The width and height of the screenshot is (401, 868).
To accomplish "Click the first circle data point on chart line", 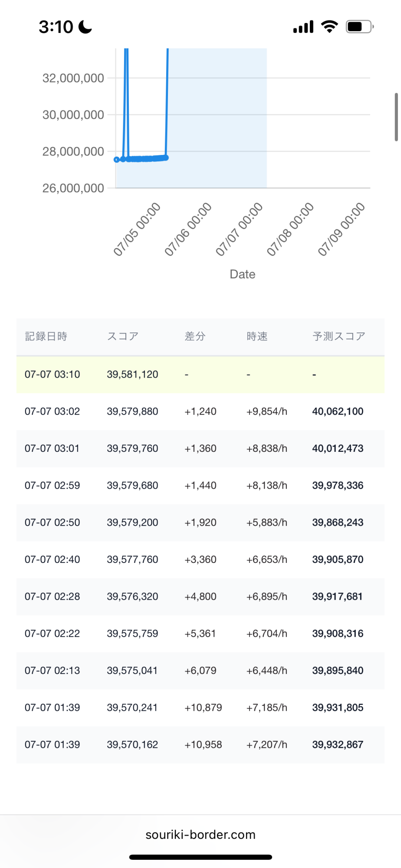I will click(x=116, y=160).
